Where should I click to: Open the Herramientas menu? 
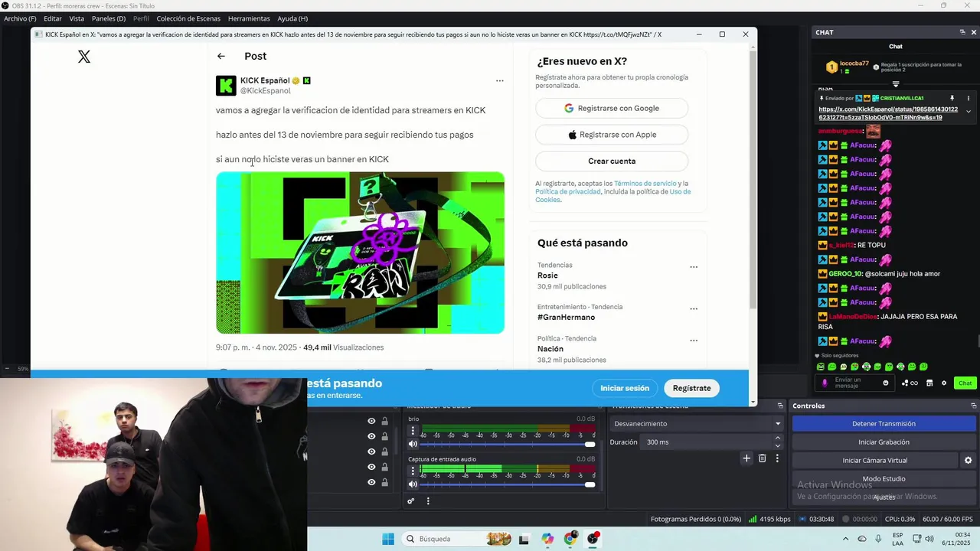click(249, 18)
